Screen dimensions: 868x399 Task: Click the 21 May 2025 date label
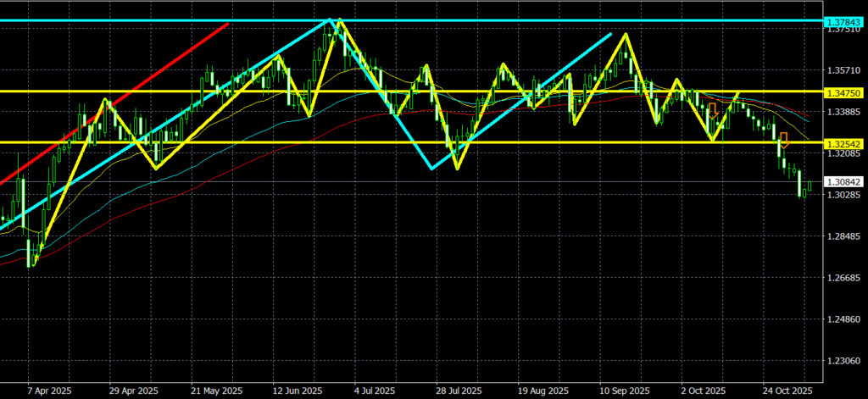pyautogui.click(x=215, y=391)
